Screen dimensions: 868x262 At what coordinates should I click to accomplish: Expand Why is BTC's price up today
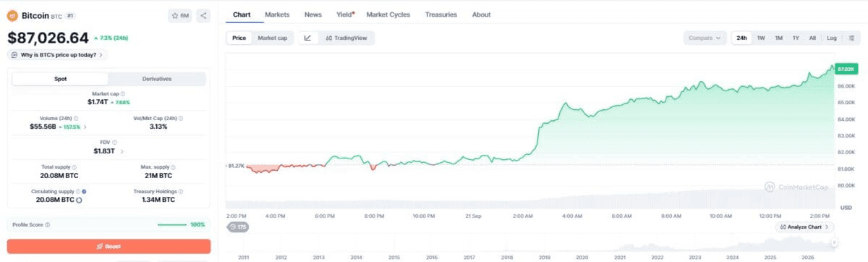pyautogui.click(x=58, y=54)
